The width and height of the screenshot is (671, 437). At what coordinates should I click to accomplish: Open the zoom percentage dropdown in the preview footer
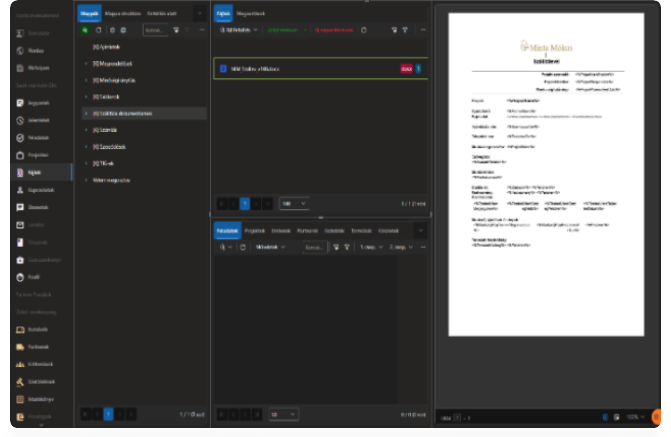(x=635, y=417)
